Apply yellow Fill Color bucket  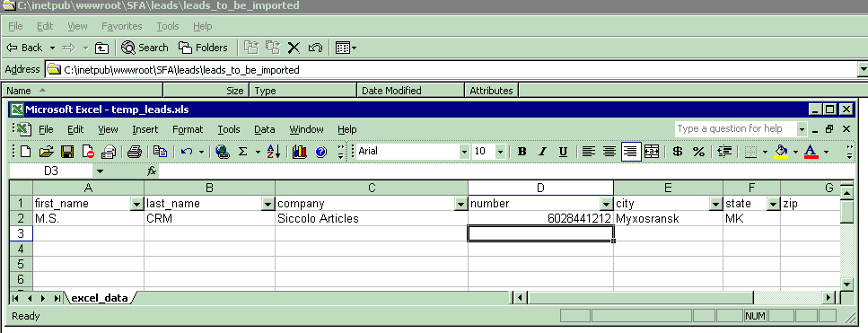781,152
